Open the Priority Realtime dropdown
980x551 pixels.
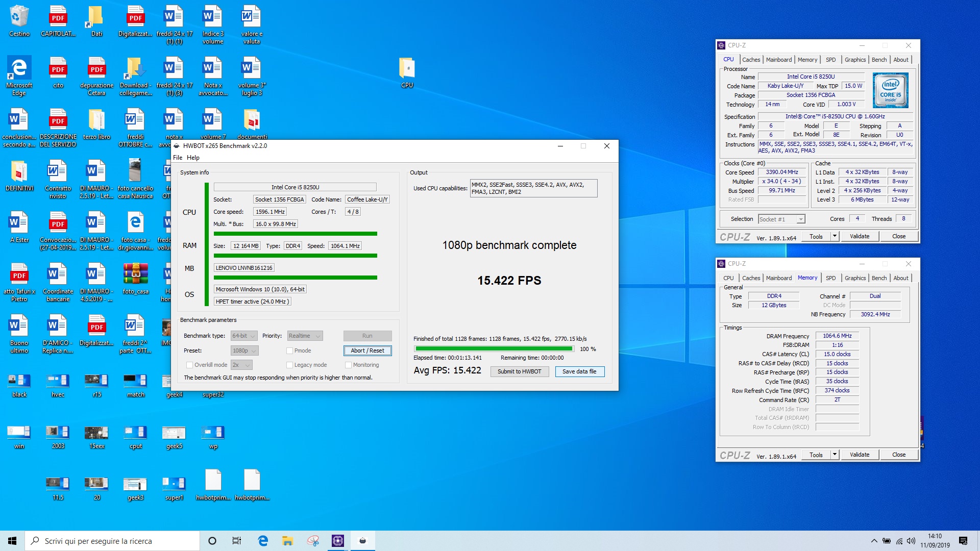305,336
